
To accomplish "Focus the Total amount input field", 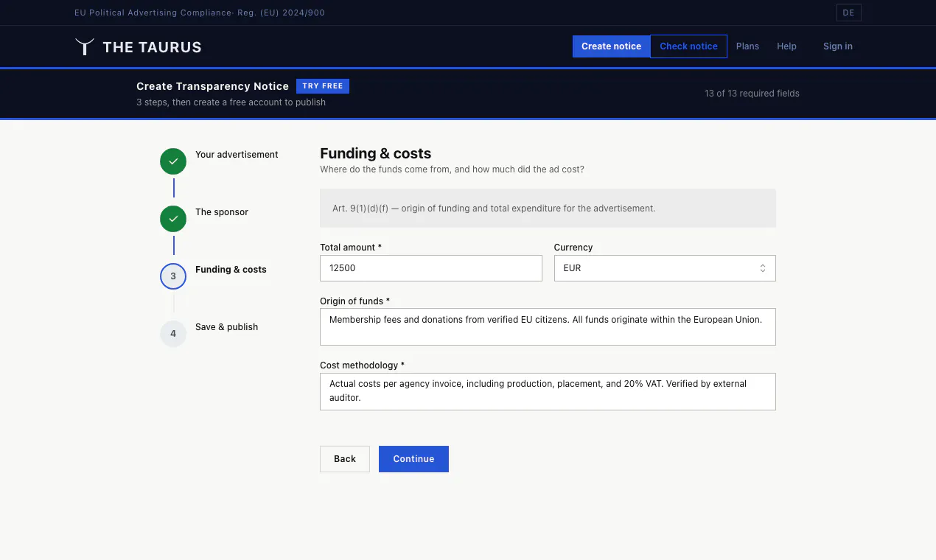I will (431, 268).
